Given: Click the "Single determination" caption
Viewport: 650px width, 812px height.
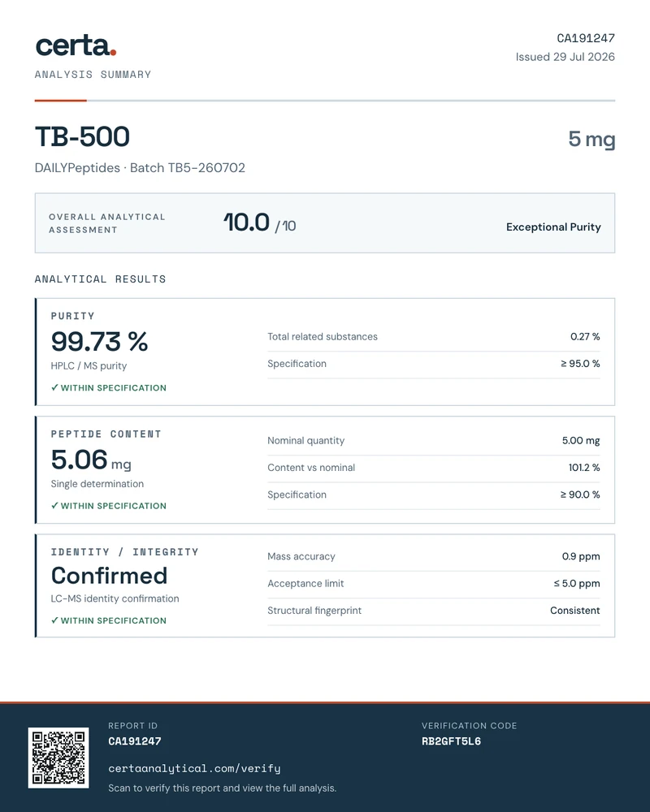Looking at the screenshot, I should point(97,484).
